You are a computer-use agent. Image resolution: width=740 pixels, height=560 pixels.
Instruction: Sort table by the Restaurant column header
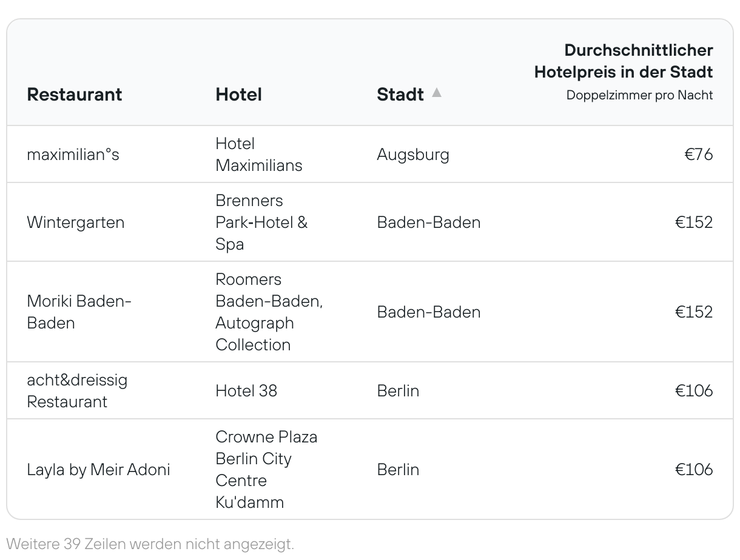coord(75,95)
